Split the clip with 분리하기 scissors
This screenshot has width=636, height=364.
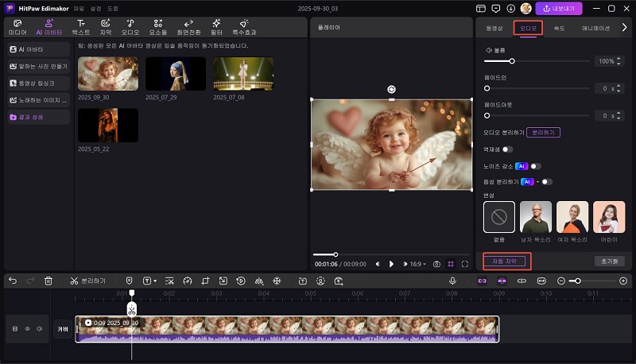click(87, 281)
